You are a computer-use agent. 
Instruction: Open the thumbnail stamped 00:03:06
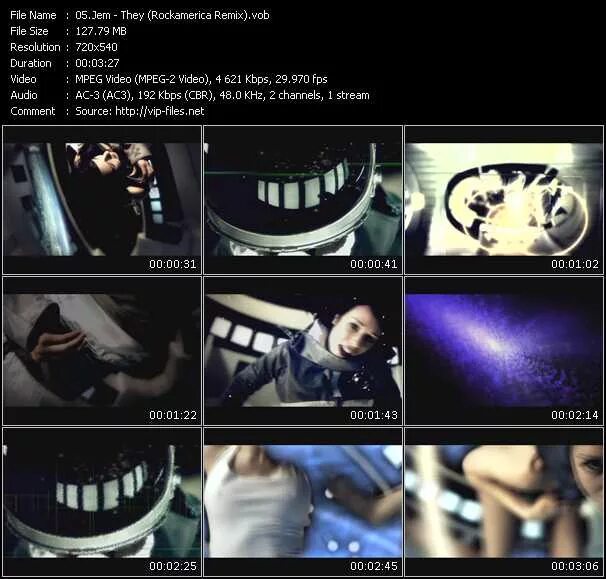(504, 502)
